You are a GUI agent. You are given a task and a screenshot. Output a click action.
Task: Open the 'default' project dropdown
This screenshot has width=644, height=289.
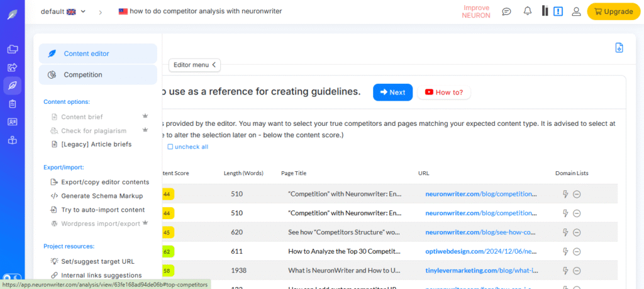(64, 11)
